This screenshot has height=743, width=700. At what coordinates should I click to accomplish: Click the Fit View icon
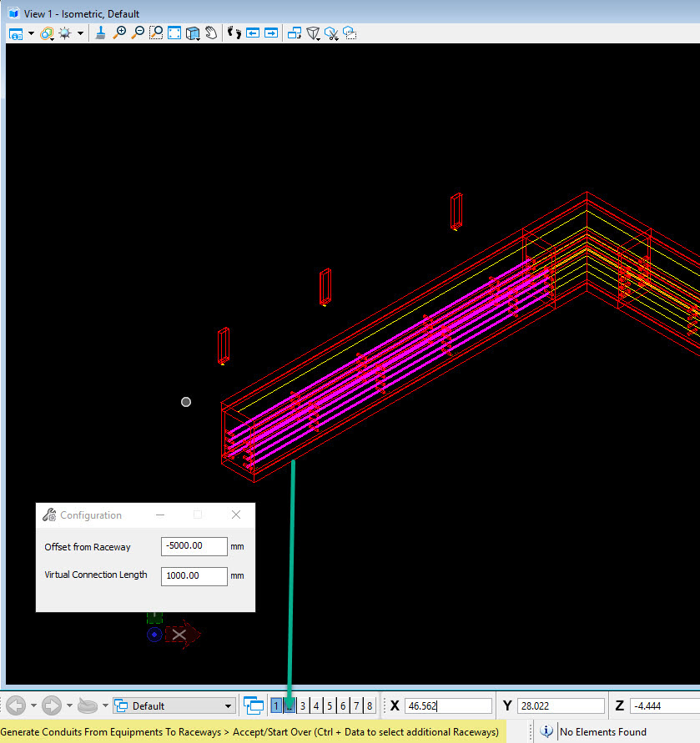[x=174, y=33]
